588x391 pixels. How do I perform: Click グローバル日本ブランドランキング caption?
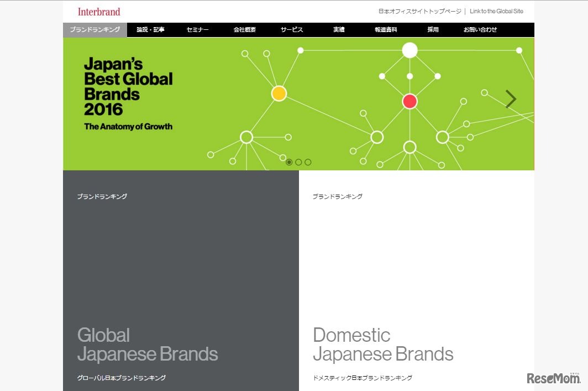(x=121, y=378)
